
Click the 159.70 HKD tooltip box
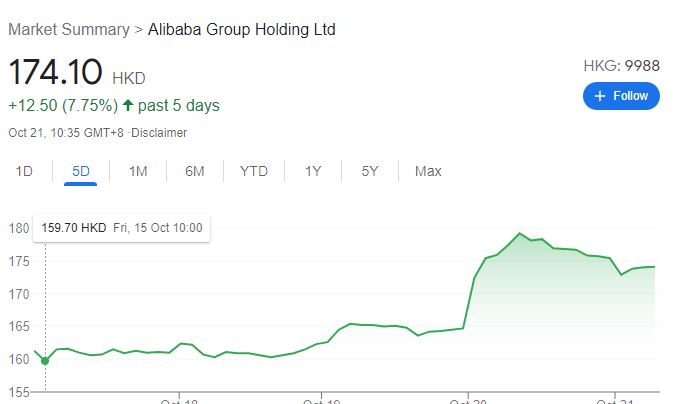coord(122,228)
